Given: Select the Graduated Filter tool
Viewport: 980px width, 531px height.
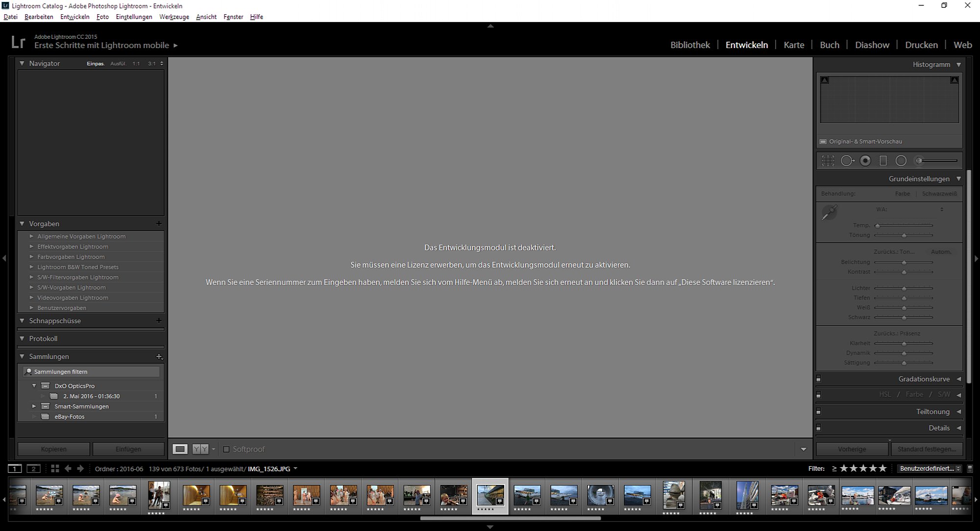Looking at the screenshot, I should coord(883,161).
